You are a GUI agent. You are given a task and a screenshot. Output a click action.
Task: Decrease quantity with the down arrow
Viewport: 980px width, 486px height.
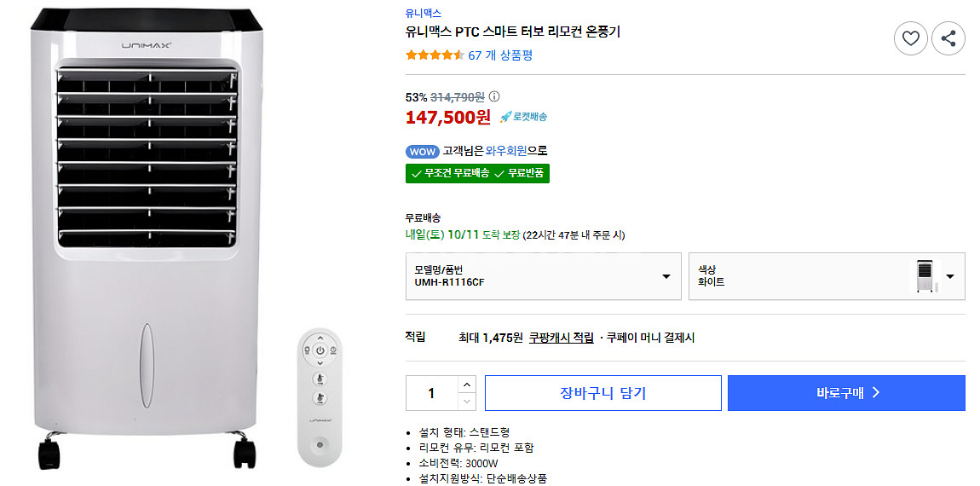[x=466, y=402]
